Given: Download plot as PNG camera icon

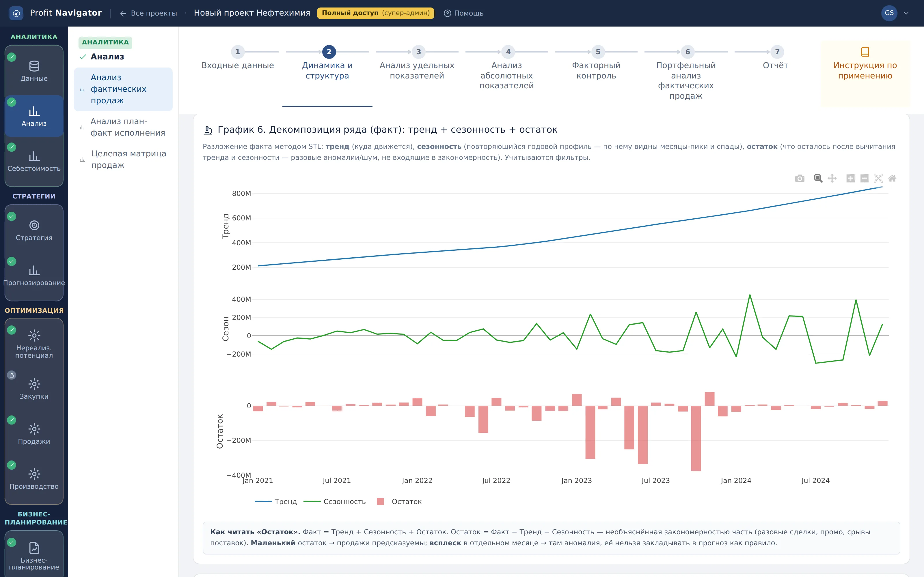Looking at the screenshot, I should [800, 178].
